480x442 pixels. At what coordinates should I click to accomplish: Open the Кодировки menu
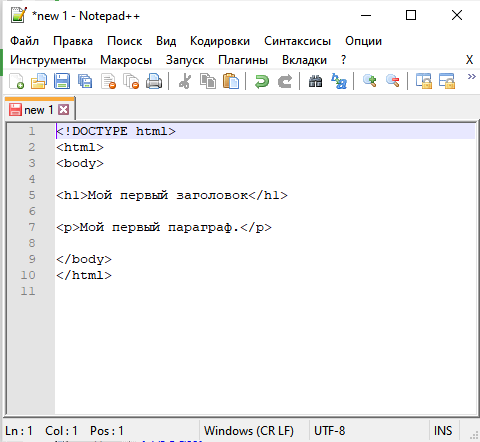(220, 41)
